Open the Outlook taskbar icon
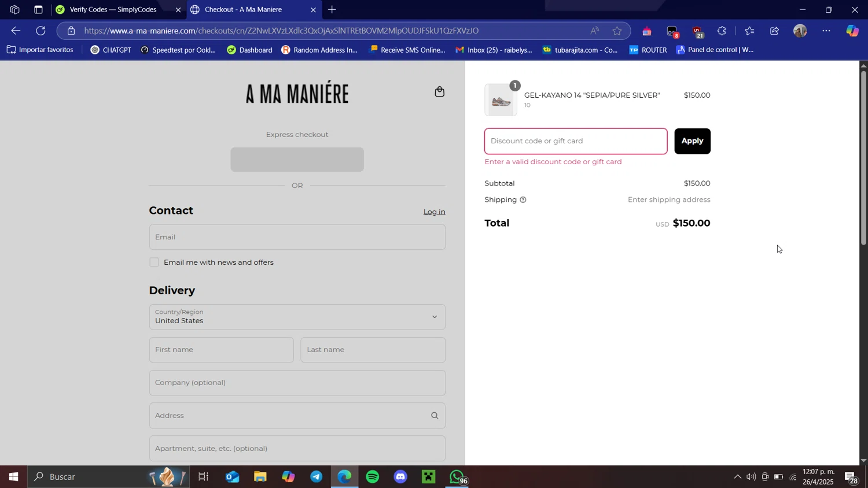The image size is (868, 488). [233, 477]
